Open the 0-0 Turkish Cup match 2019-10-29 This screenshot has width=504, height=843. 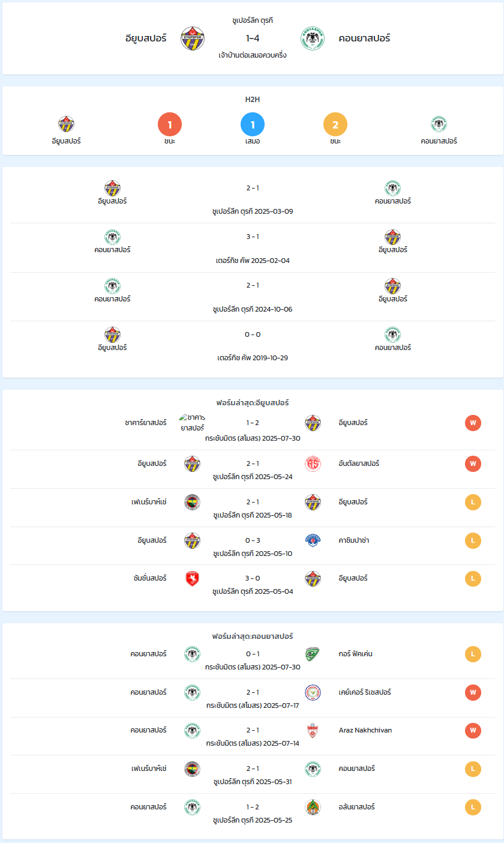click(x=253, y=345)
